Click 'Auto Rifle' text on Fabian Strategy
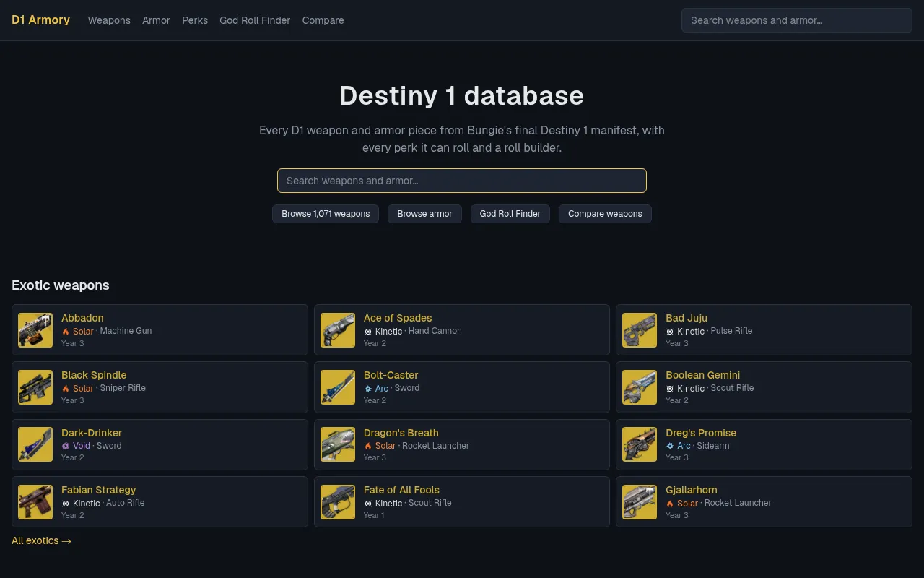This screenshot has width=924, height=578. click(126, 503)
